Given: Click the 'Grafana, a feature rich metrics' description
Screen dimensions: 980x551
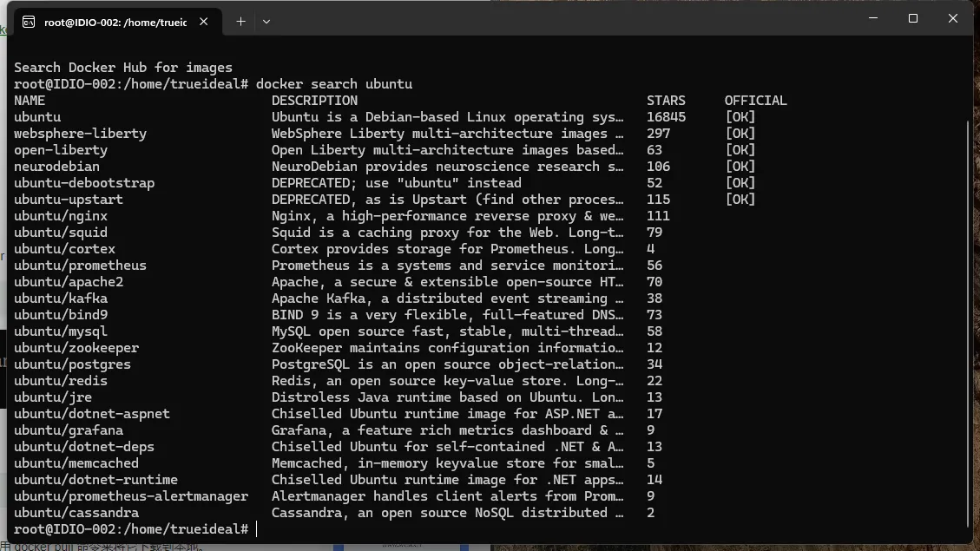Looking at the screenshot, I should pos(448,430).
